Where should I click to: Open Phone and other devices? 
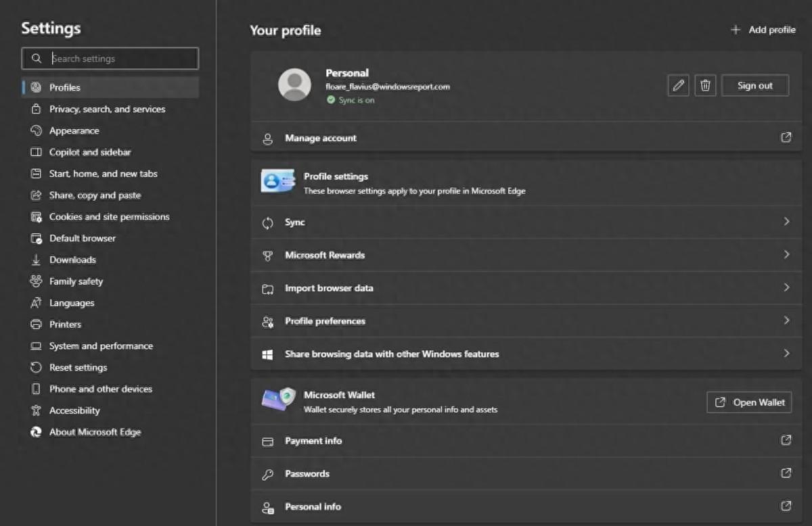110,389
